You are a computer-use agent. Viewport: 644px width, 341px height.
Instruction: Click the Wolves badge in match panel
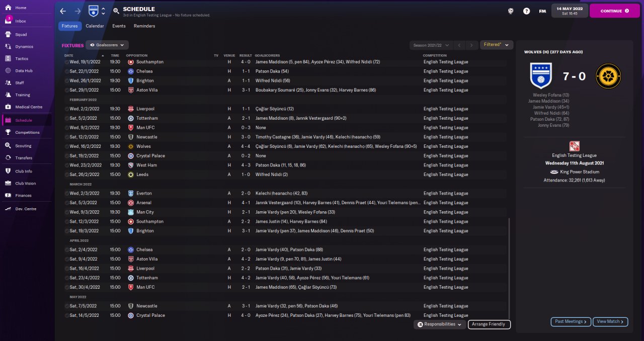pyautogui.click(x=608, y=76)
